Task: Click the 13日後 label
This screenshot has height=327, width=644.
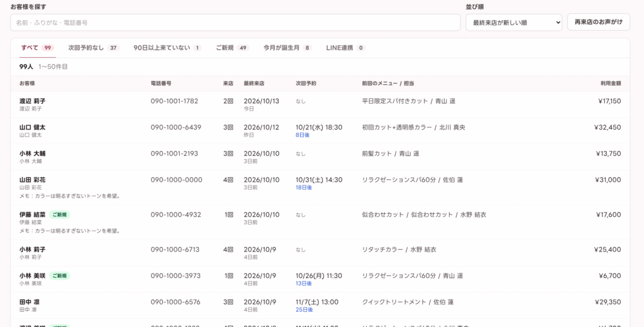Action: 304,284
